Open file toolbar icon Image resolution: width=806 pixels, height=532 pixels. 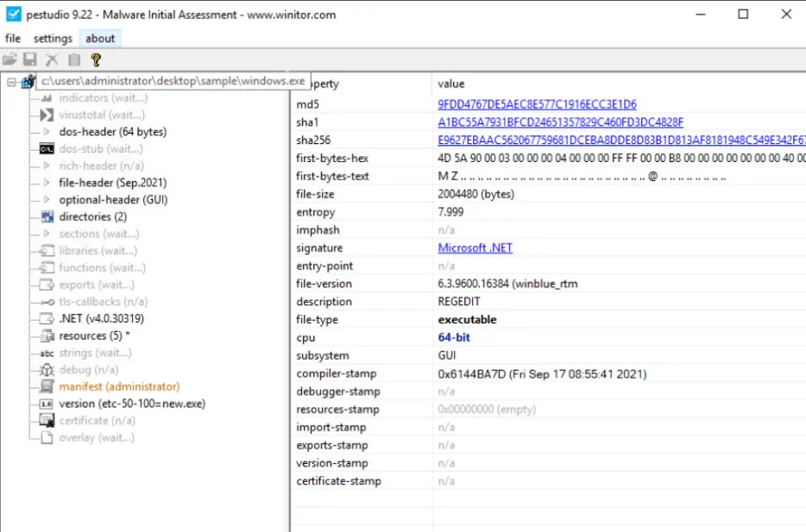9,59
